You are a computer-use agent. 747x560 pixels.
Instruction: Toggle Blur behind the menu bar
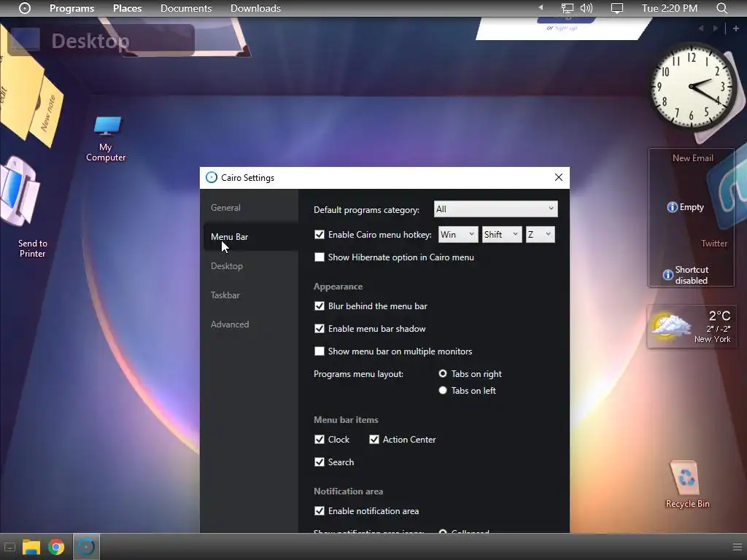320,306
